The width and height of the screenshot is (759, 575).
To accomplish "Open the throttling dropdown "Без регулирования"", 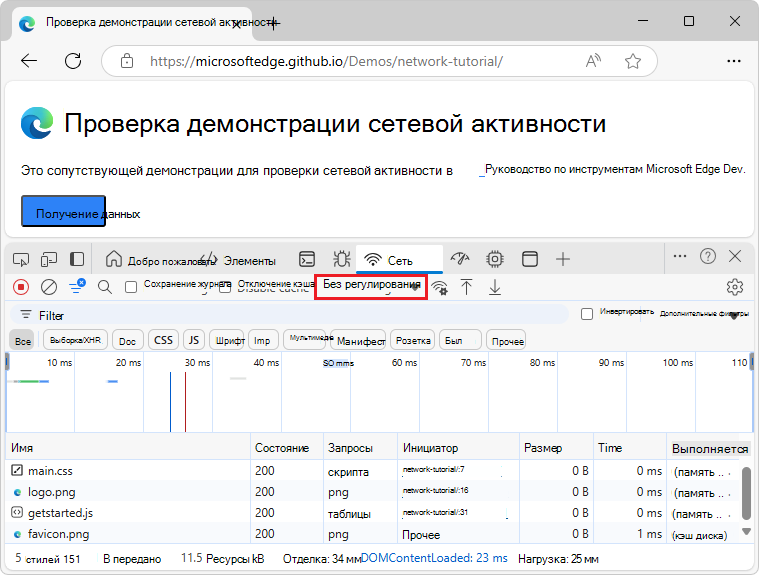I will pos(371,287).
